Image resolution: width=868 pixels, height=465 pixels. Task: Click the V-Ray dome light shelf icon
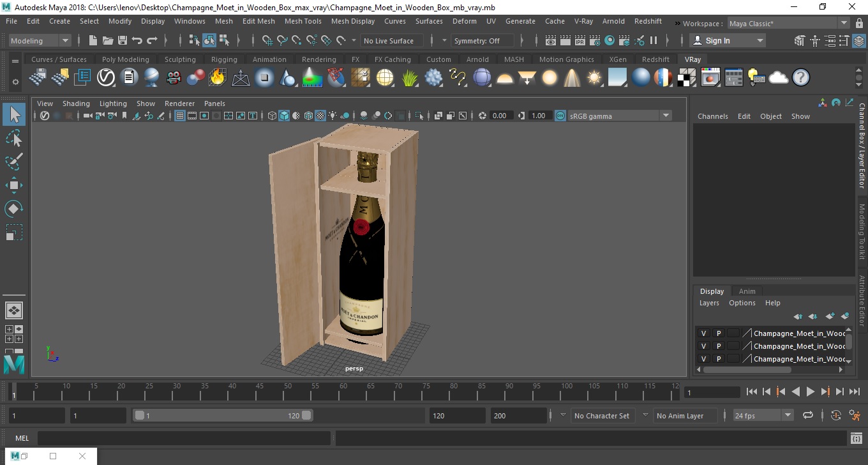pos(505,78)
